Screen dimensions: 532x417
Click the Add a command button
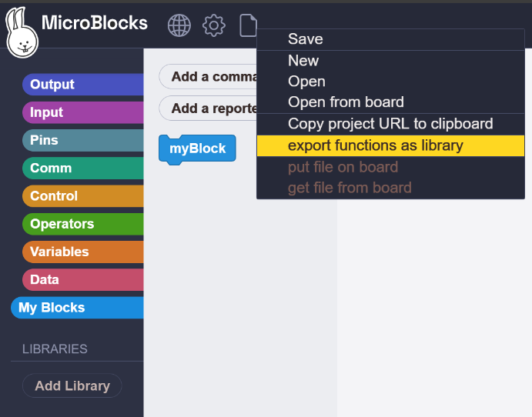[x=209, y=77]
